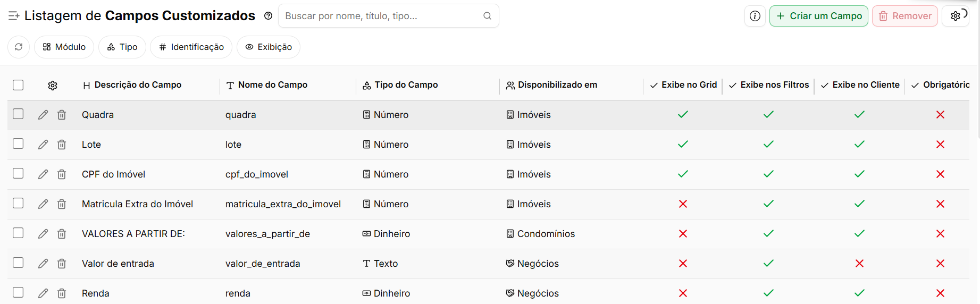Sort by Tipo do Campo column header
Viewport: 980px width, 304px height.
pos(400,85)
